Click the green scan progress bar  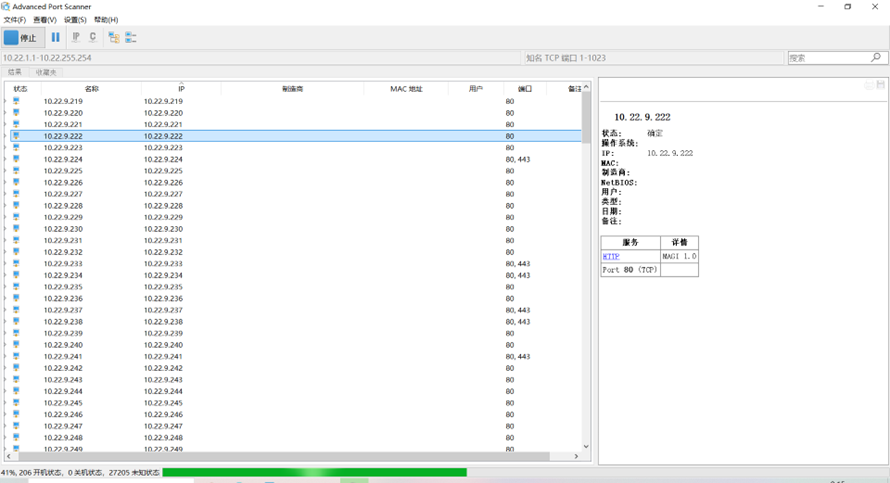click(314, 472)
